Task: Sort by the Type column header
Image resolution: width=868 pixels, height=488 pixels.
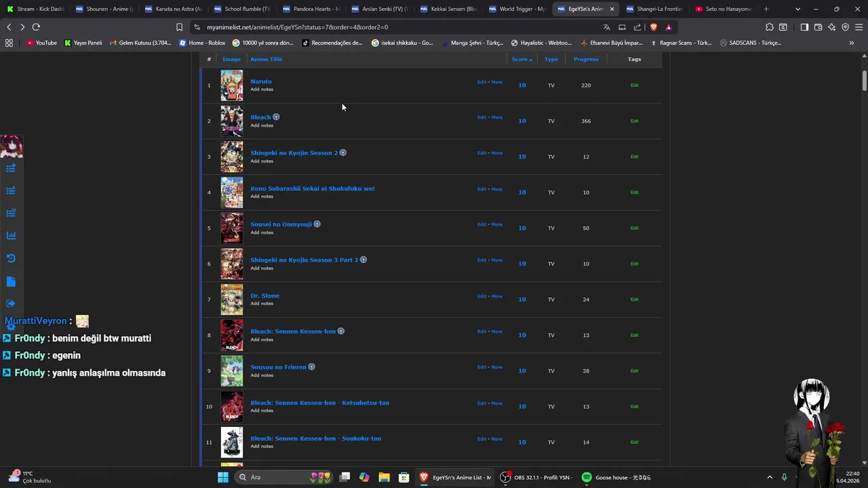Action: point(551,59)
